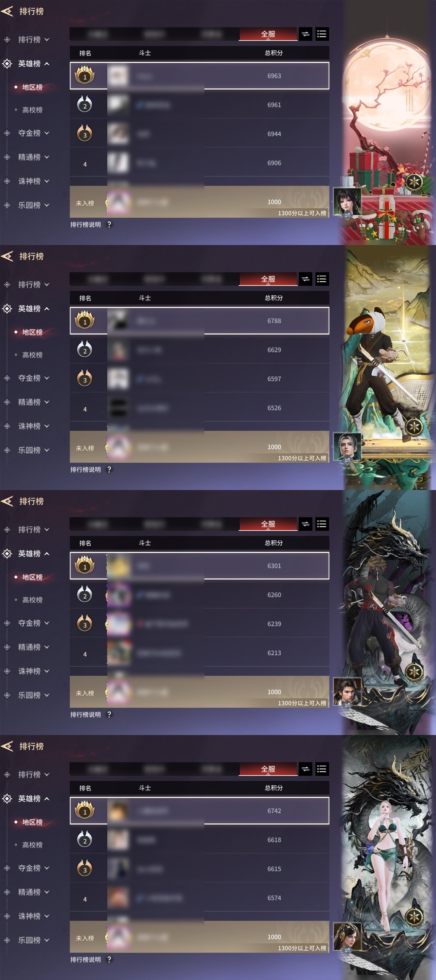The image size is (436, 980).
Task: Expand the 夺金榜 category in the sidebar beside score 6944
Action: pyautogui.click(x=29, y=133)
